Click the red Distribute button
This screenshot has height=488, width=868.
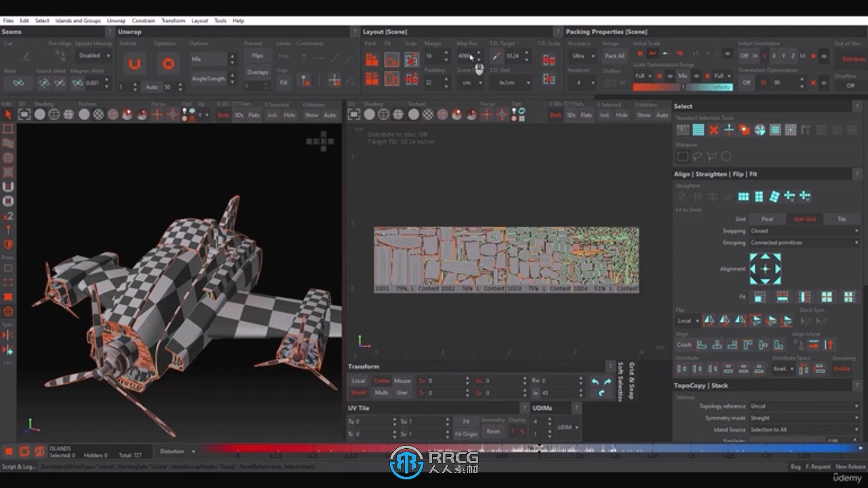pyautogui.click(x=854, y=59)
